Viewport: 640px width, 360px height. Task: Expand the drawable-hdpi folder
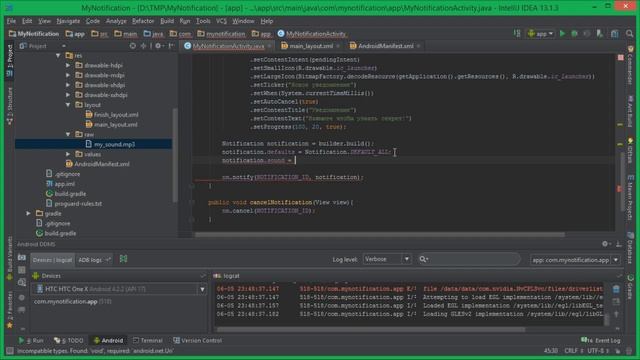(68, 65)
